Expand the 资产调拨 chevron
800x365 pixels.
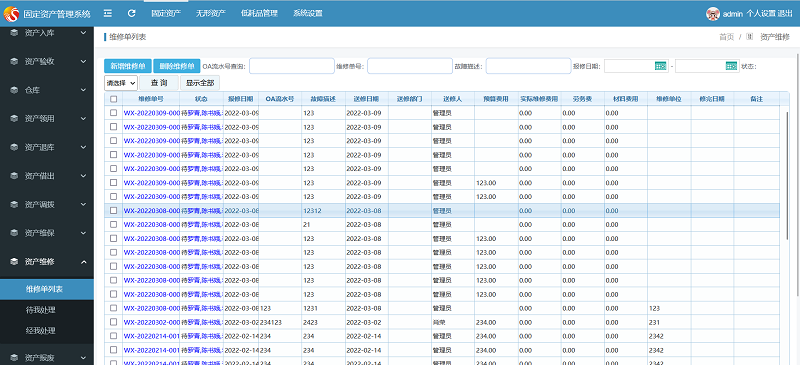[x=84, y=204]
